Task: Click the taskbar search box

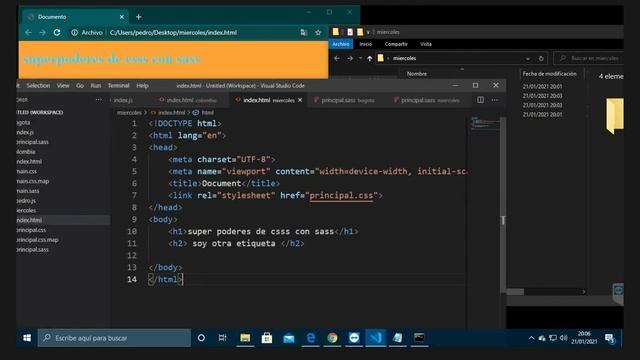Action: coord(114,338)
